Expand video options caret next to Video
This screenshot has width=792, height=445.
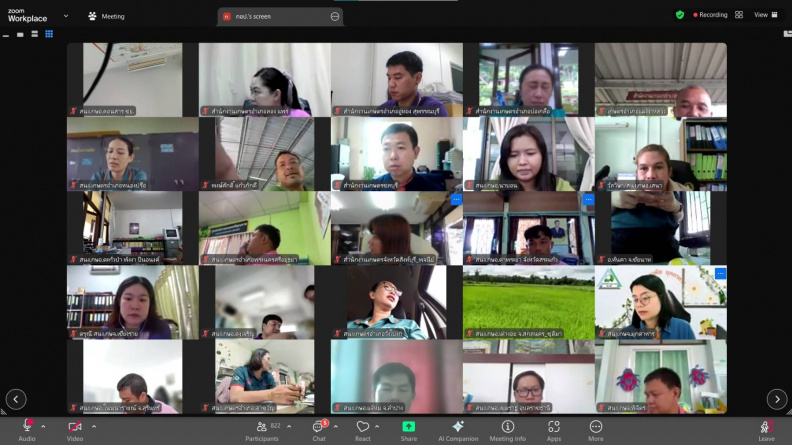pos(94,427)
